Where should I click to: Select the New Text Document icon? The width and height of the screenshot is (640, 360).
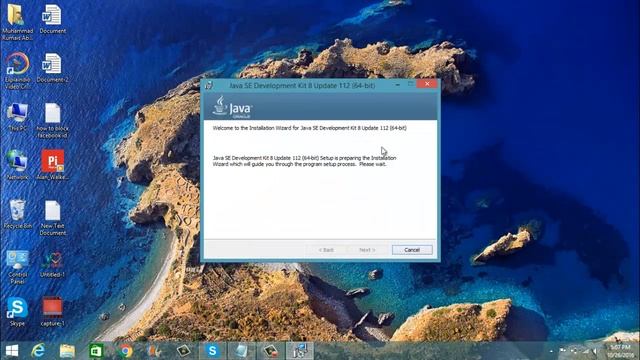click(x=52, y=218)
